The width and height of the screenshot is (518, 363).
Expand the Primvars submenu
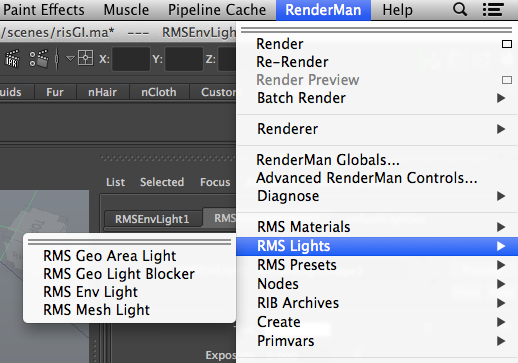377,341
